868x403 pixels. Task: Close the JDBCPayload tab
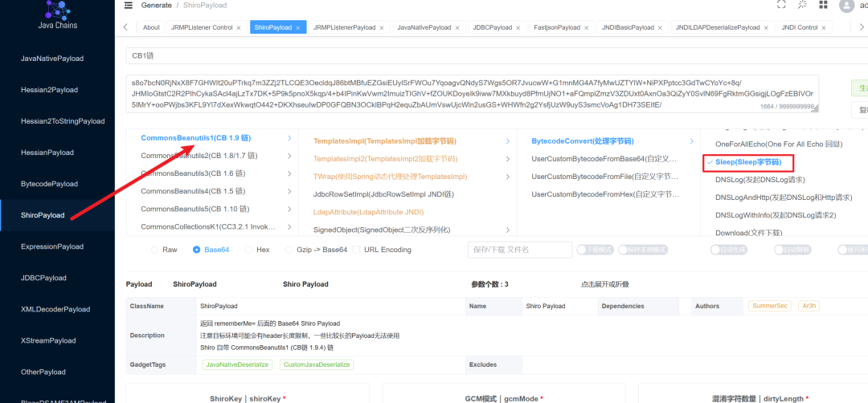518,27
